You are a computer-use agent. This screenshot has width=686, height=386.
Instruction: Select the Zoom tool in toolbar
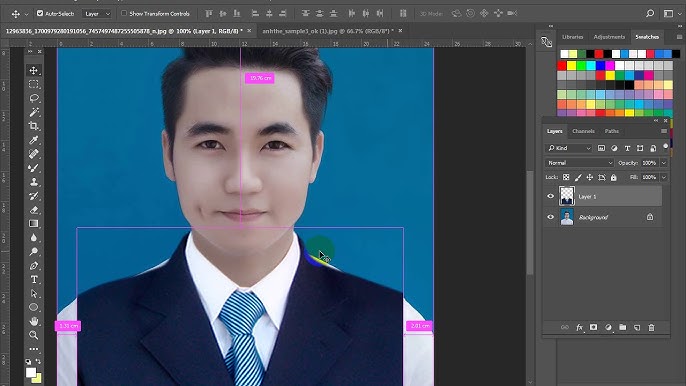tap(34, 335)
